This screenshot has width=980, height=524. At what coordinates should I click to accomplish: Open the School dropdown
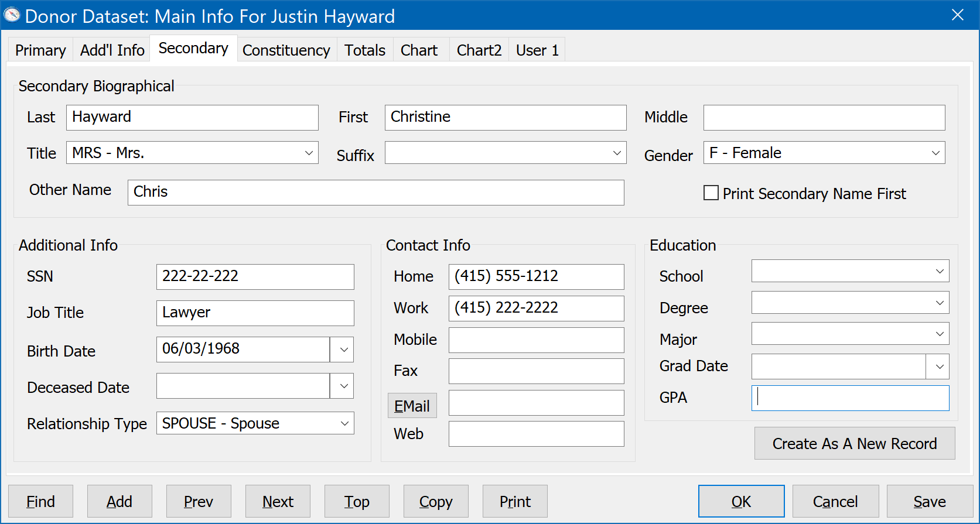point(940,271)
